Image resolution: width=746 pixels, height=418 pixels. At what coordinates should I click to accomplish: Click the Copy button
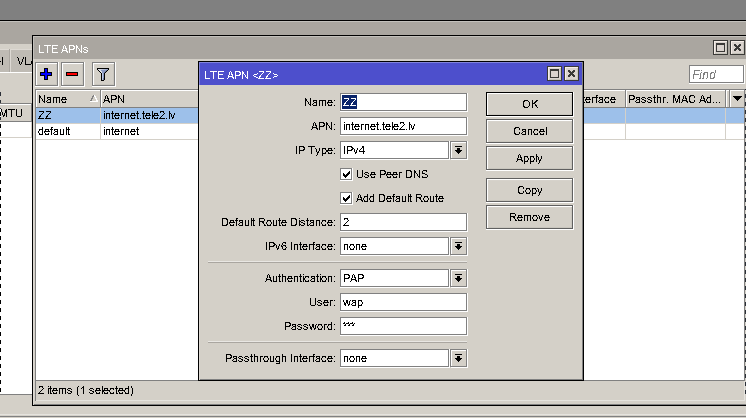click(x=529, y=190)
